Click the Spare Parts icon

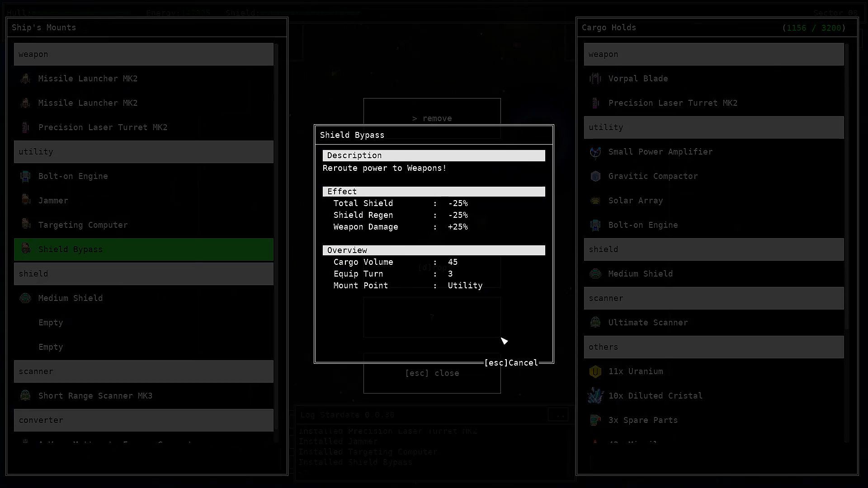[595, 420]
